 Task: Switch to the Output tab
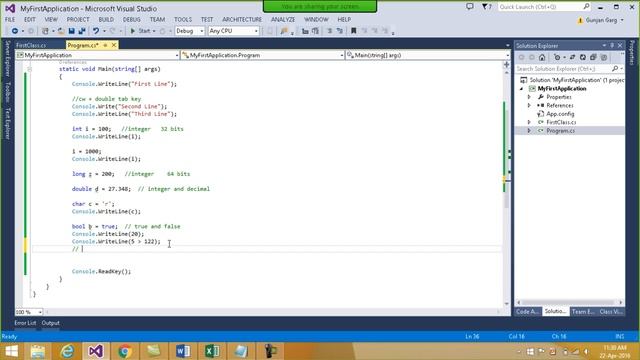pos(51,323)
